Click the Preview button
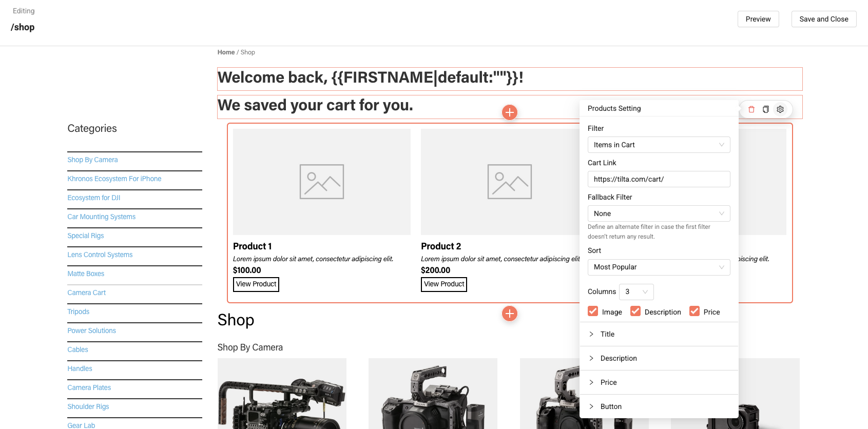 (758, 19)
